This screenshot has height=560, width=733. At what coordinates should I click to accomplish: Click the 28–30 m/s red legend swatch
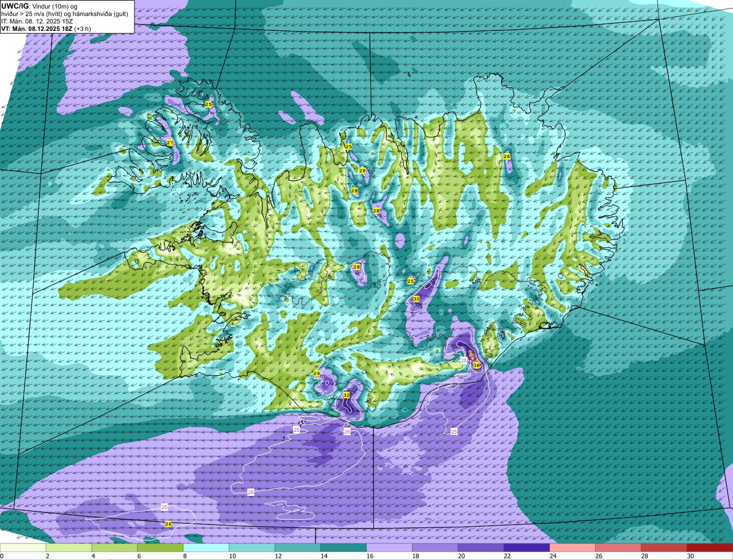[x=664, y=547]
